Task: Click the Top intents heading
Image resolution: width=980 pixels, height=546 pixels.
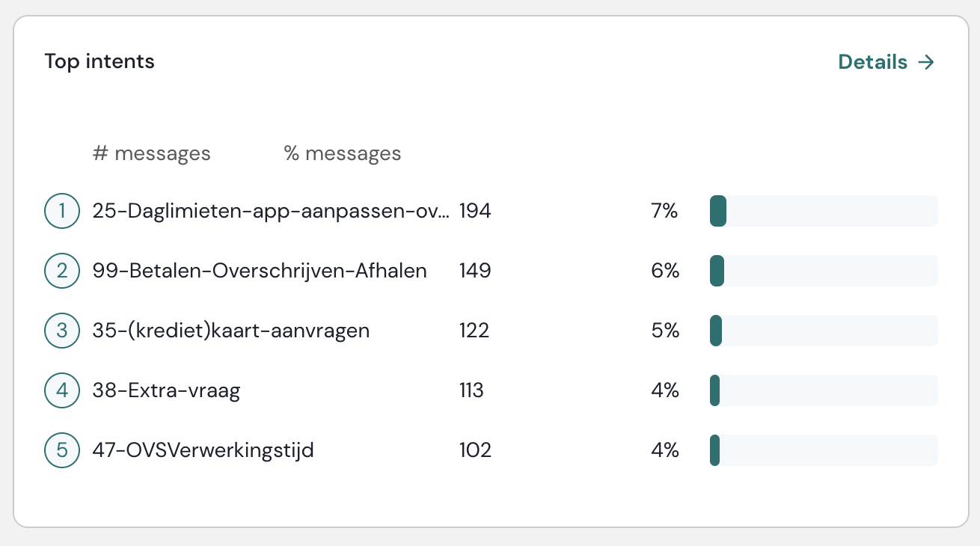Action: click(x=99, y=61)
